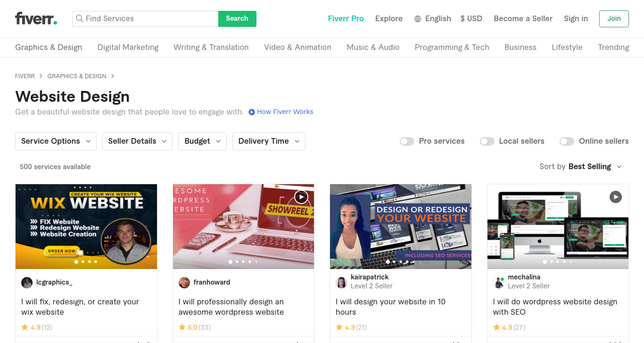Click lcgraphics_ seller avatar
The width and height of the screenshot is (644, 343).
27,282
